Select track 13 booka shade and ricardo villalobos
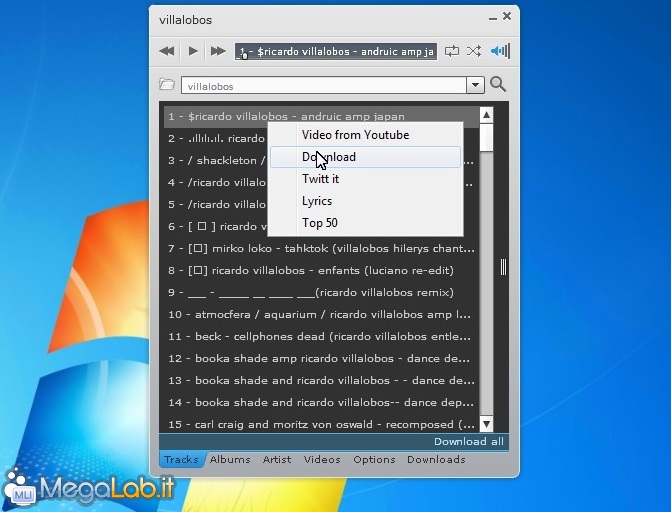This screenshot has width=671, height=512. 321,381
